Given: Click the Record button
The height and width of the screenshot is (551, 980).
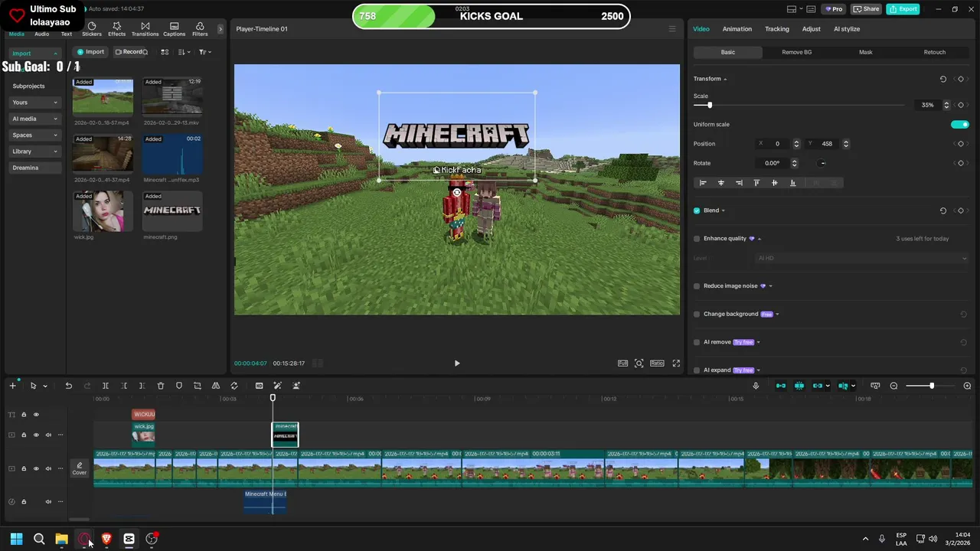Looking at the screenshot, I should point(130,52).
